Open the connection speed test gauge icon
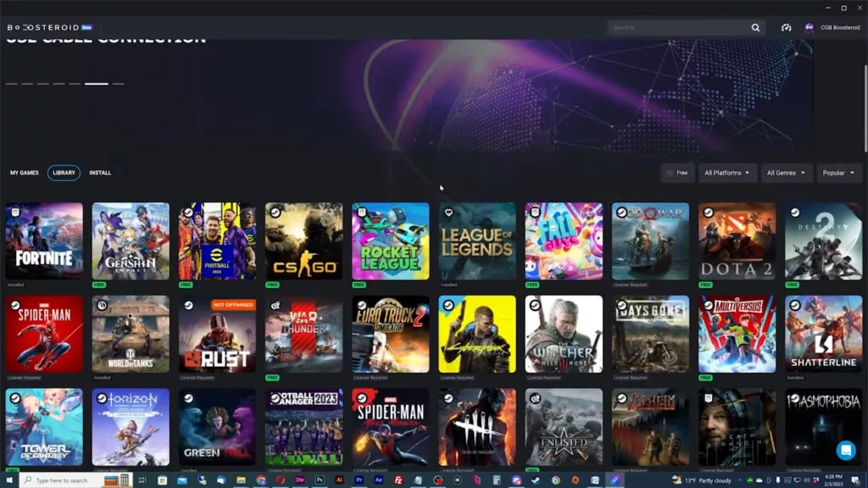Screen dimensions: 868x488 [x=786, y=28]
